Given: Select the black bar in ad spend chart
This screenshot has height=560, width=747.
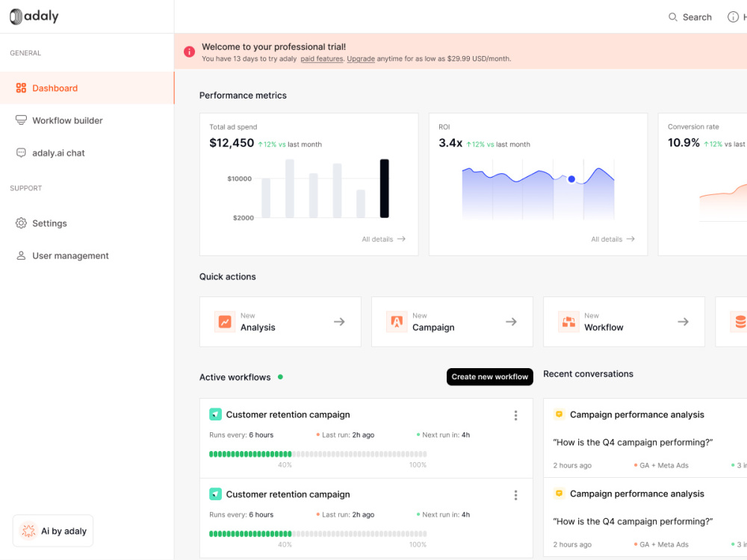Looking at the screenshot, I should pos(385,189).
